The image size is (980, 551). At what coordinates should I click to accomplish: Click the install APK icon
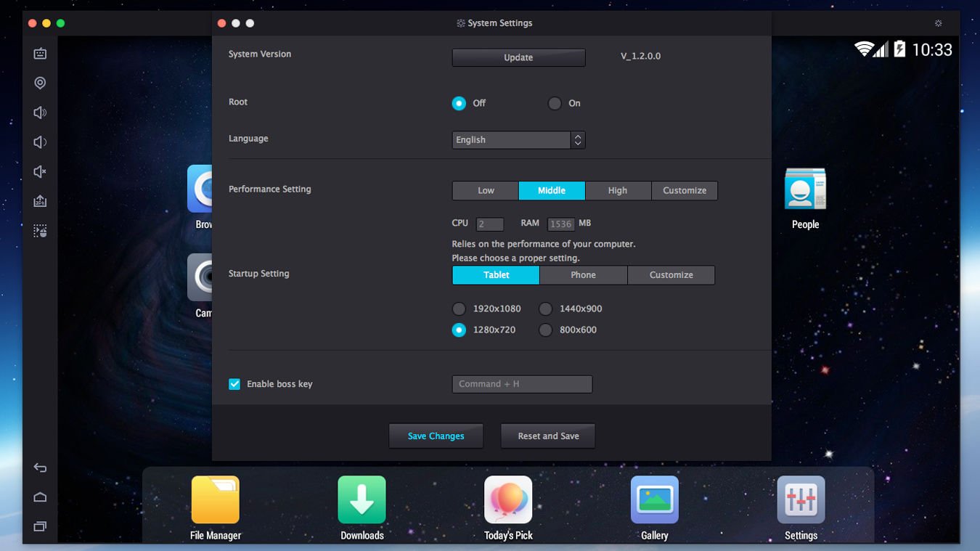tap(40, 201)
